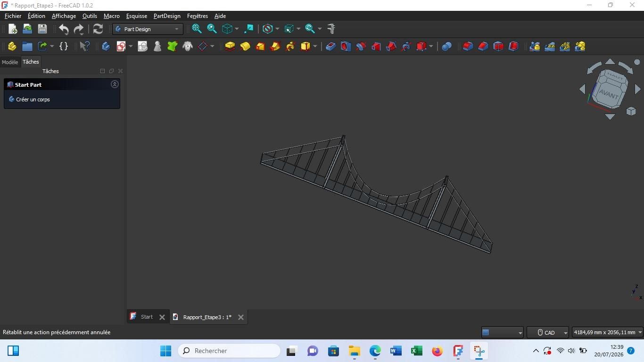Image resolution: width=644 pixels, height=362 pixels.
Task: Select the Additive Helix tool
Action: tap(290, 46)
